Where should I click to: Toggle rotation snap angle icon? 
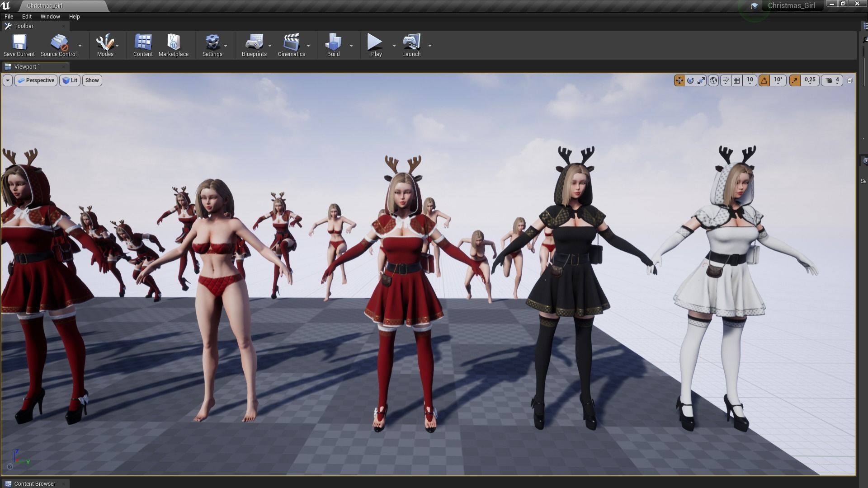[x=764, y=80]
